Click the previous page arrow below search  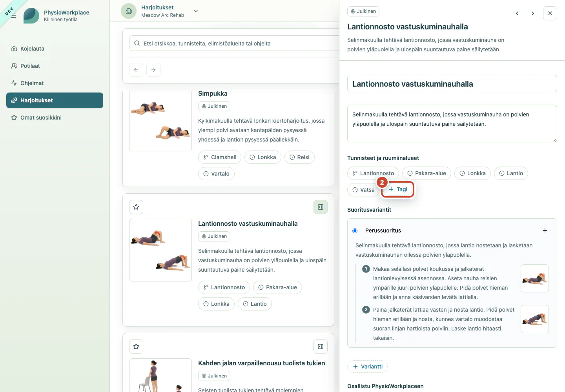click(136, 70)
